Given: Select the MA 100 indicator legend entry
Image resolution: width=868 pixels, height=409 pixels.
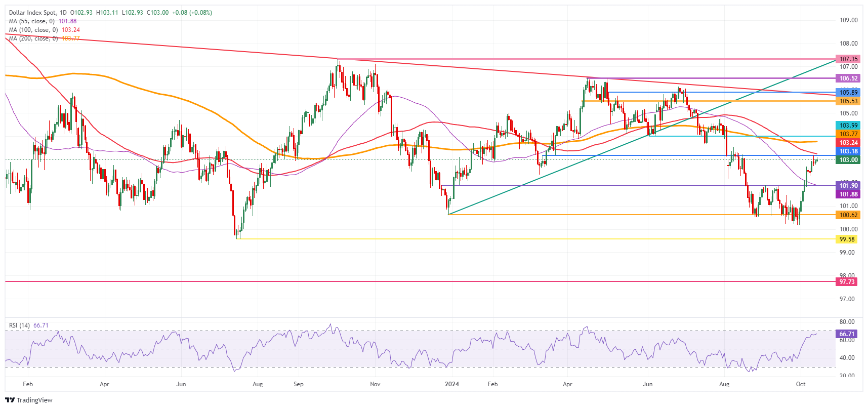Looking at the screenshot, I should point(33,30).
